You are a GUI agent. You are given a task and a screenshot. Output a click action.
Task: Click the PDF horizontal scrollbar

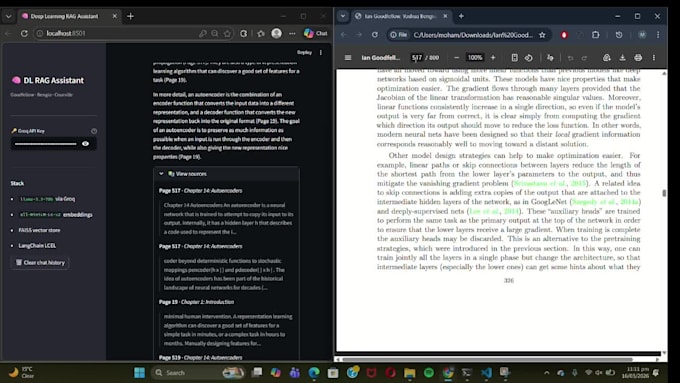click(x=487, y=359)
